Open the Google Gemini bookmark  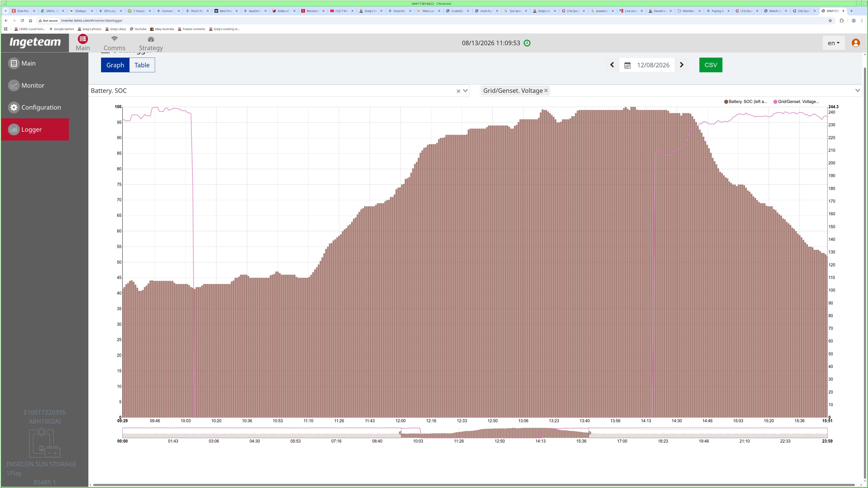point(62,29)
